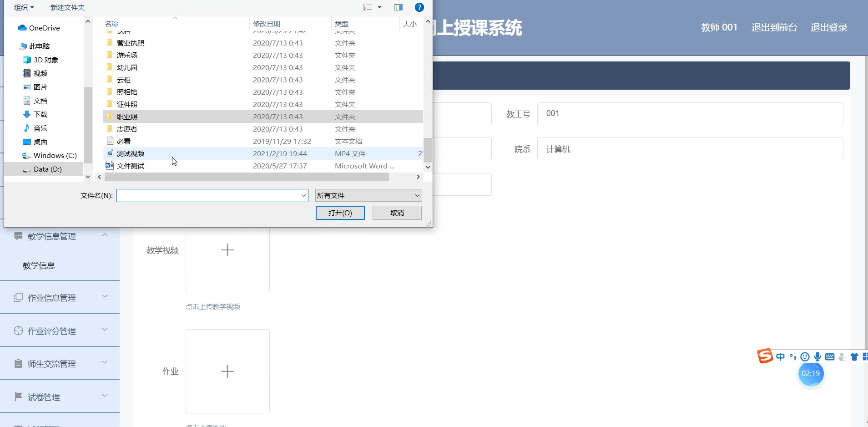Open the Sogou emoji face icon
The image size is (868, 427).
tap(805, 357)
